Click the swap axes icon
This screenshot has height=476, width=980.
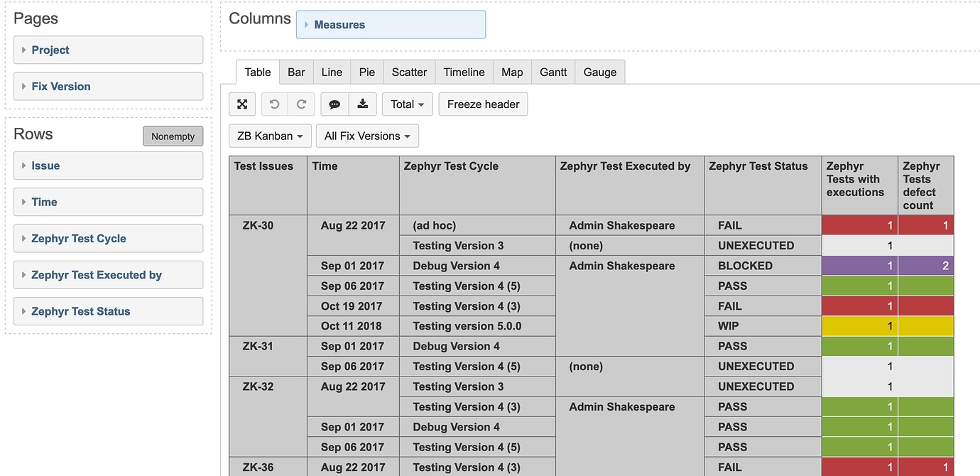241,104
